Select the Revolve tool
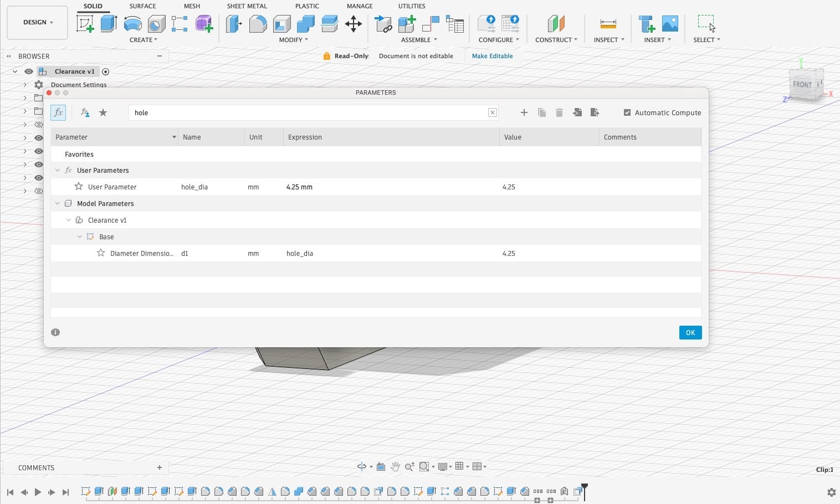 tap(132, 24)
